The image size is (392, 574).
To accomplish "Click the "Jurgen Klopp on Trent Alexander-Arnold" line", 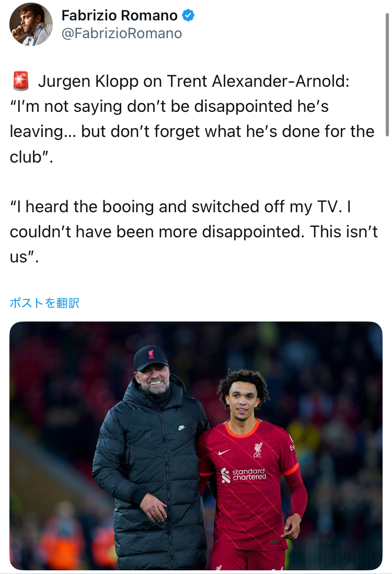I will coord(193,81).
